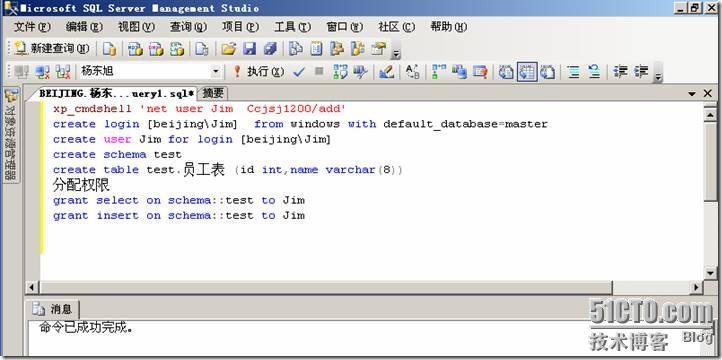Screen dimensions: 722x360
Task: Select the BEIJING query1.sql tab
Action: click(116, 93)
